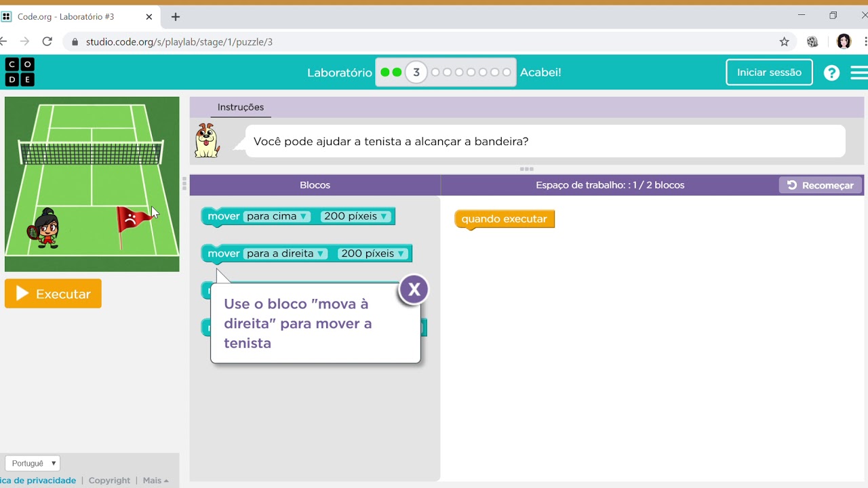Open the Português language selector
Viewport: 868px width, 488px height.
coord(33,464)
